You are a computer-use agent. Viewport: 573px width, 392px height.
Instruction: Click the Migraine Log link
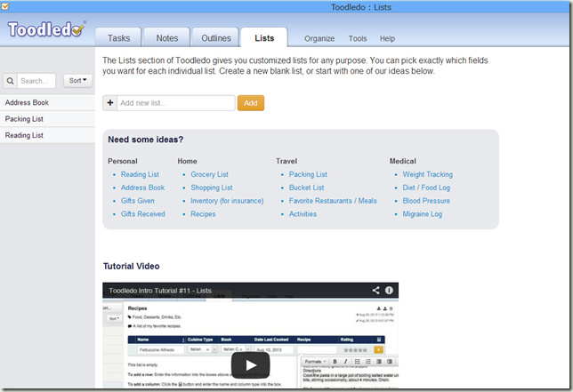tap(423, 214)
